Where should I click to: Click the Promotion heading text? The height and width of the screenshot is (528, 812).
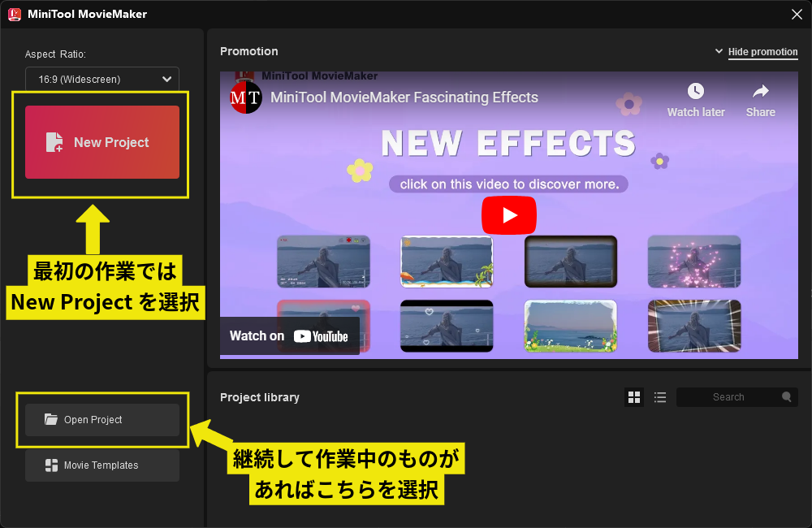[x=249, y=51]
